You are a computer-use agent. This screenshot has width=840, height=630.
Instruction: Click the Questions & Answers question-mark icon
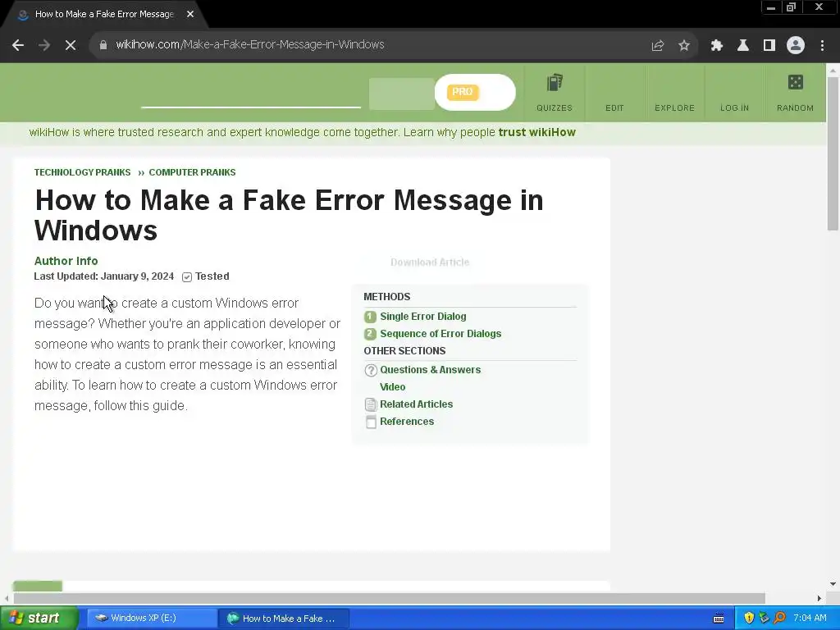coord(371,370)
